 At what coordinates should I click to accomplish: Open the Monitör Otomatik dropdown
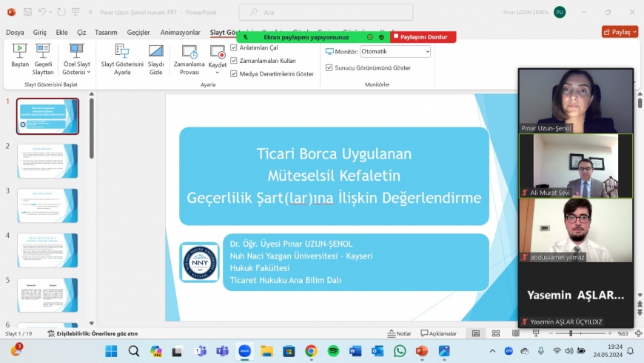point(395,52)
